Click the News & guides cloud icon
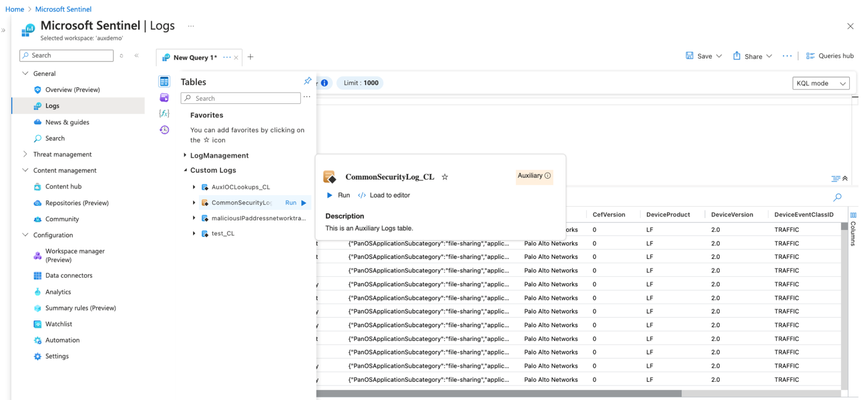This screenshot has height=400, width=861. tap(37, 122)
